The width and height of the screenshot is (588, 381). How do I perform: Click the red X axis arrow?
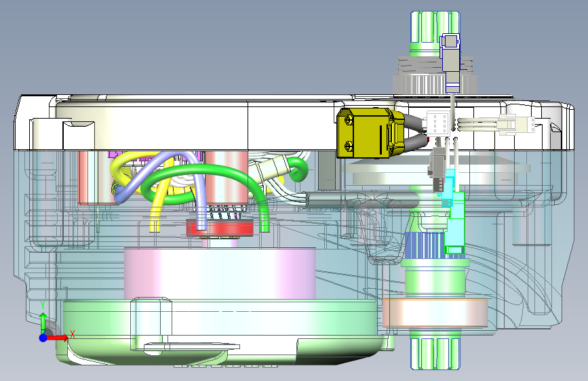[x=57, y=338]
